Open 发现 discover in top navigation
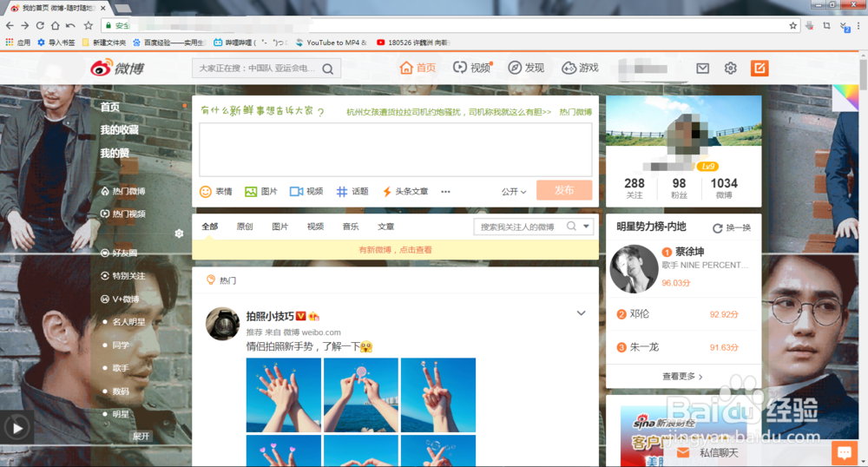Image resolution: width=868 pixels, height=467 pixels. coord(527,68)
